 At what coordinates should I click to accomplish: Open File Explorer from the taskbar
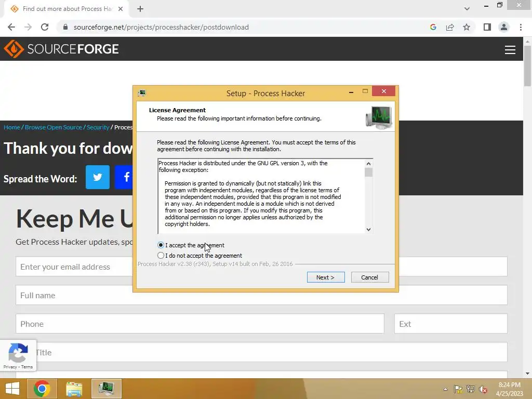(x=74, y=389)
